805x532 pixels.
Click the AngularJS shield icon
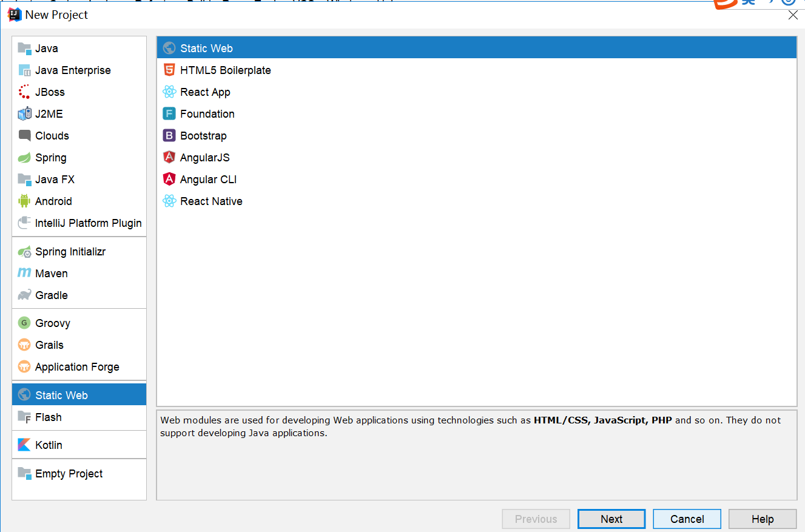(169, 158)
